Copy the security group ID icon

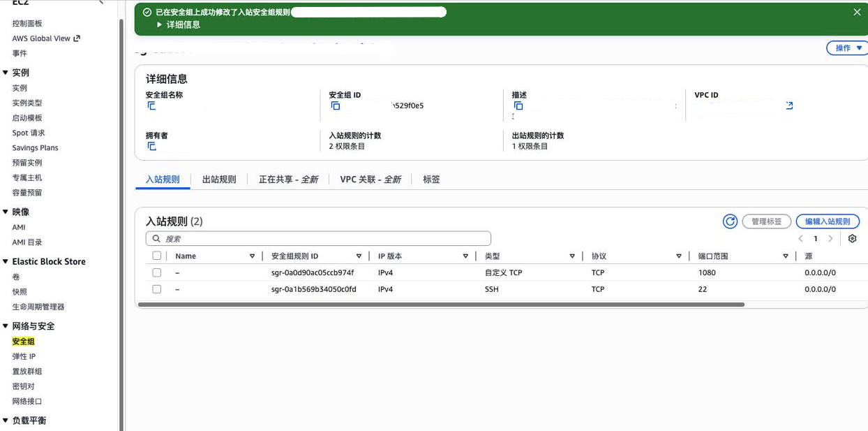point(336,106)
